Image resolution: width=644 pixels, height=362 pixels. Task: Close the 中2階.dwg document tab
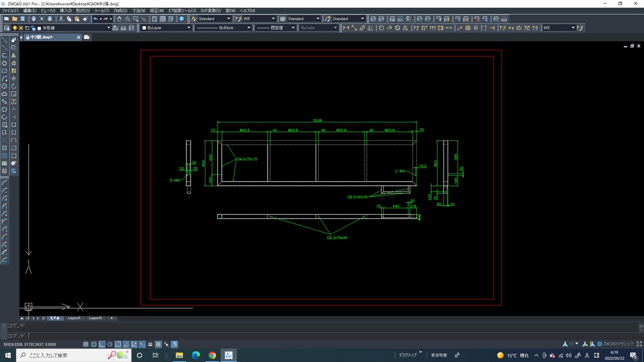pos(79,37)
